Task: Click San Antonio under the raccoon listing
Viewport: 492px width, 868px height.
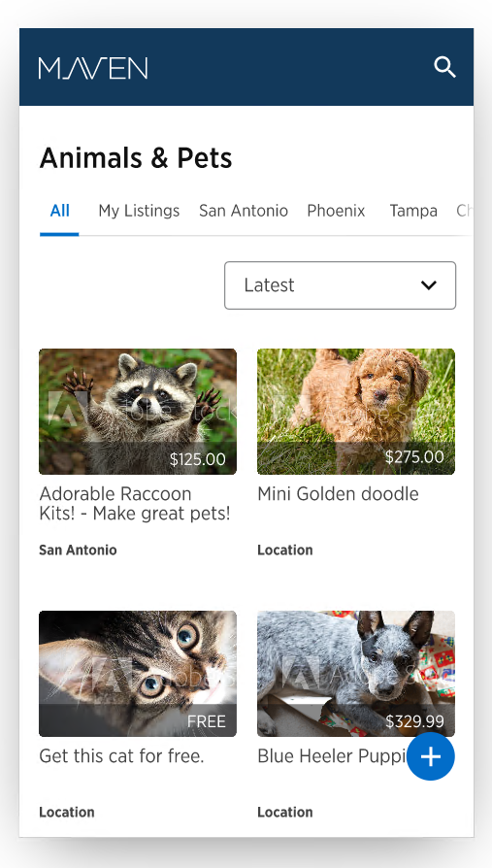Action: point(78,550)
